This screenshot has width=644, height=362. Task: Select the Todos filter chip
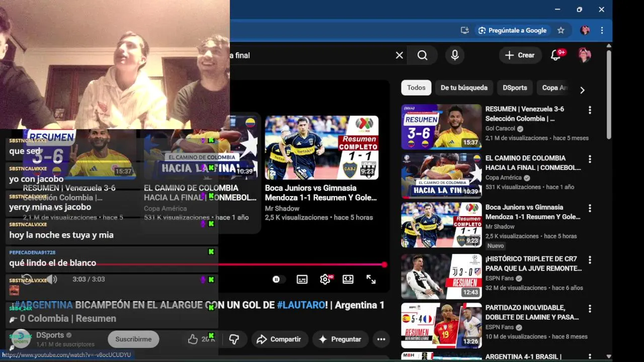[x=416, y=87]
